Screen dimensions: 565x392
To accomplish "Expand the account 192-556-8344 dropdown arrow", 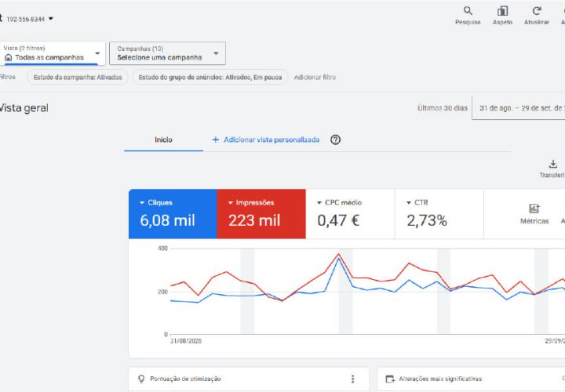I will 51,18.
